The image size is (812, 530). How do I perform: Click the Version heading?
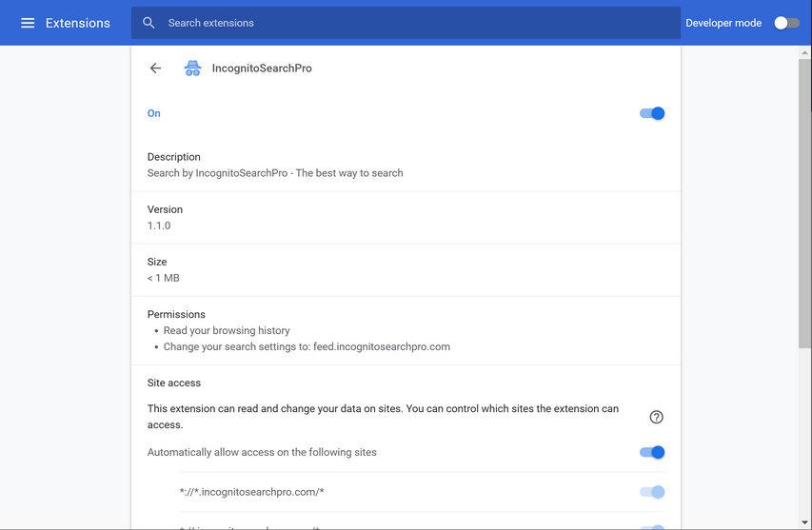click(x=165, y=209)
